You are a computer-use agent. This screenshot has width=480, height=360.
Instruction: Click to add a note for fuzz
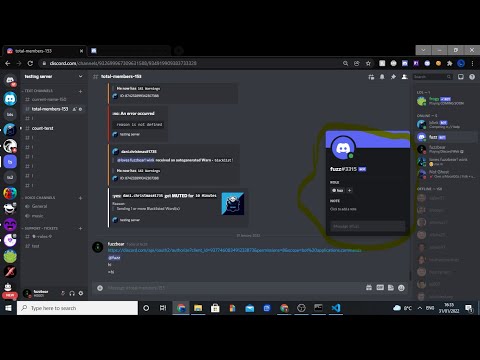coord(343,209)
